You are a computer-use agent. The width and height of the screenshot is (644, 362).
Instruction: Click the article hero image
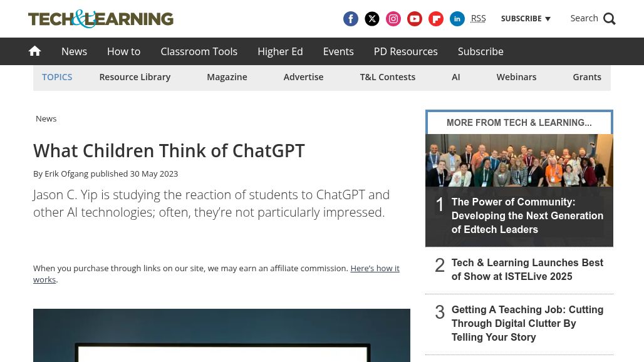tap(222, 335)
